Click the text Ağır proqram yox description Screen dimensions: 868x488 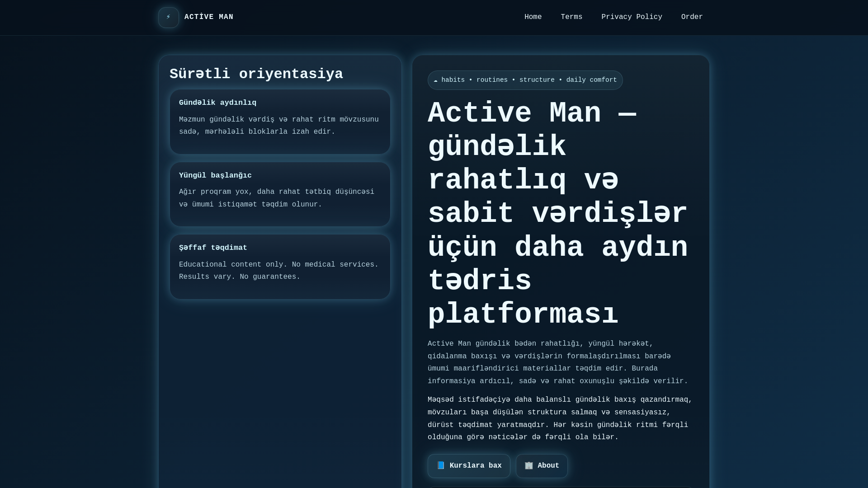(277, 198)
